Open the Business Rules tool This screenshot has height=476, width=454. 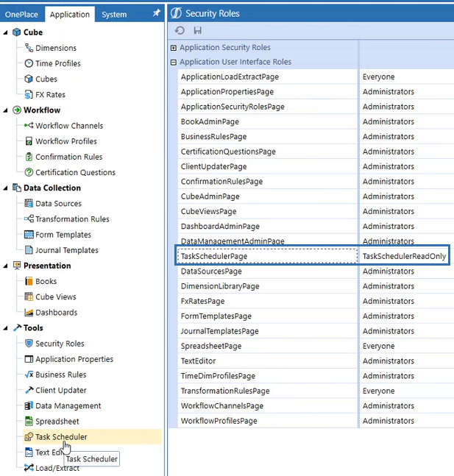tap(60, 374)
